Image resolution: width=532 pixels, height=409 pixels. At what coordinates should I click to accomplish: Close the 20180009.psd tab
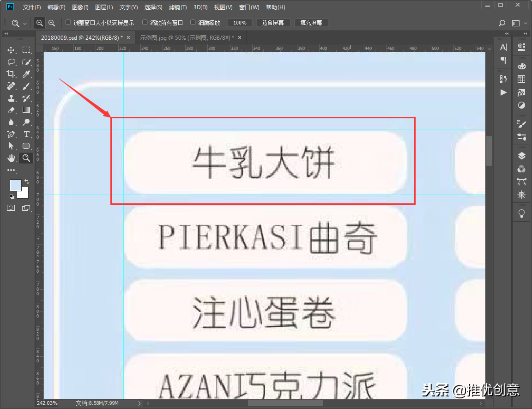coord(128,38)
